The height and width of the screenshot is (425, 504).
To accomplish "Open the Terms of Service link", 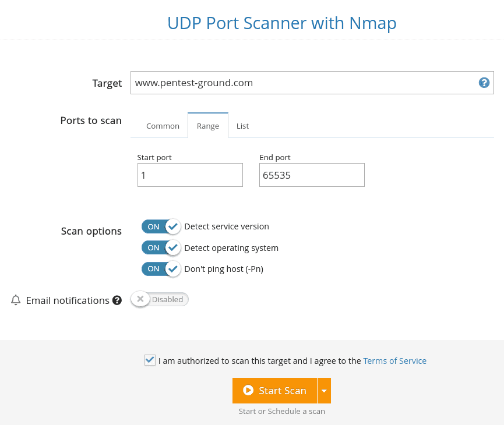I will click(394, 360).
